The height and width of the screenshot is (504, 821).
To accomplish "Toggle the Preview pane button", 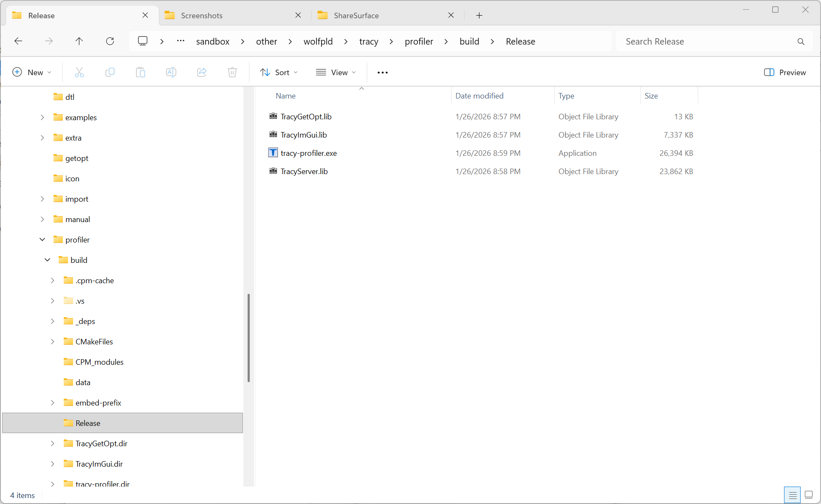I will coord(784,72).
